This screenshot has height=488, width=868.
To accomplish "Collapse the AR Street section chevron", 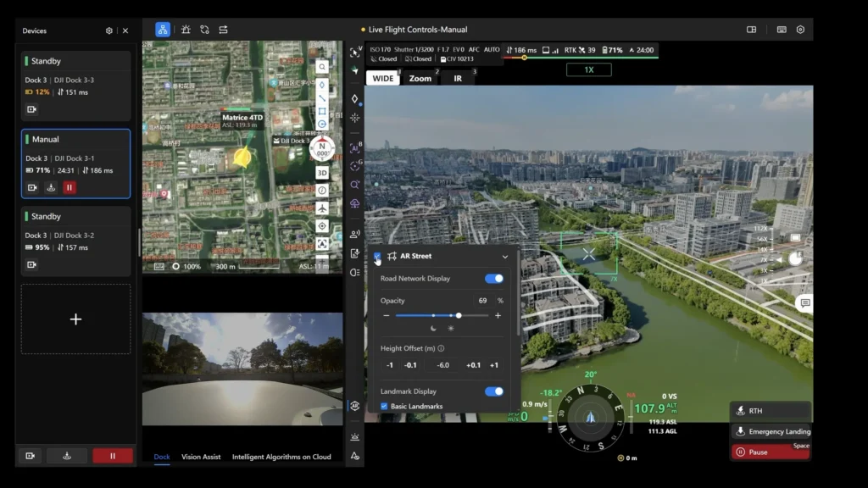I will click(x=505, y=256).
